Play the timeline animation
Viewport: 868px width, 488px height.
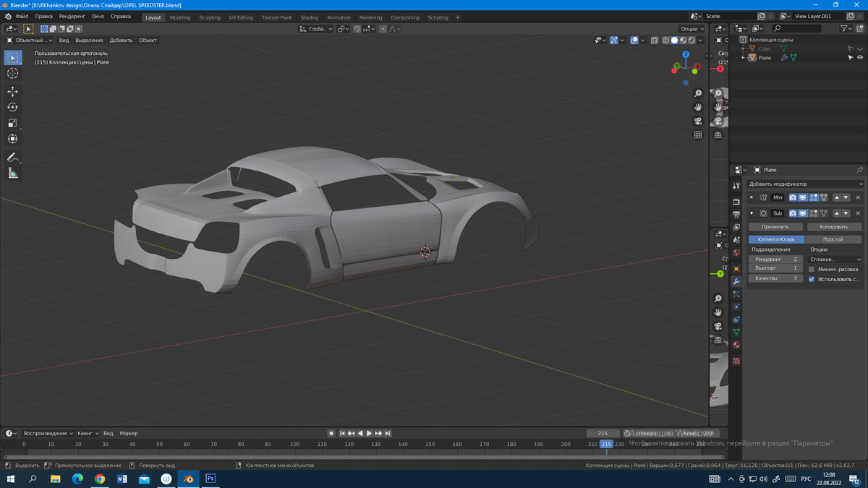[x=369, y=433]
